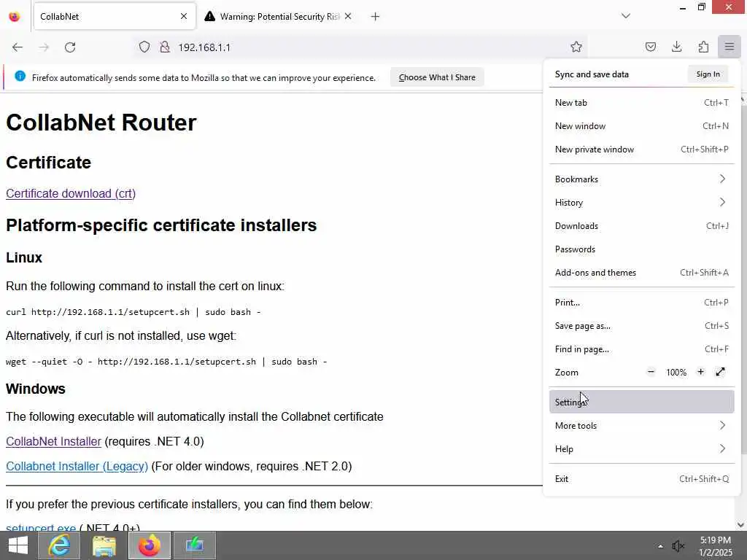Open a new tab with plus button
Viewport: 747px width, 560px height.
[376, 17]
